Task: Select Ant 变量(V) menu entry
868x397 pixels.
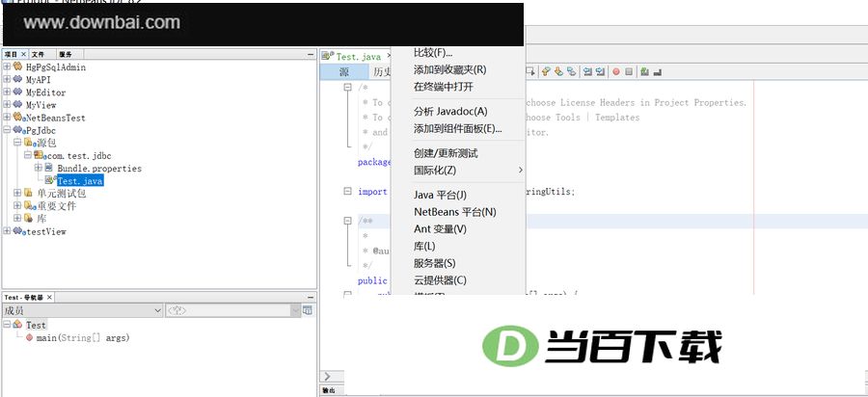Action: click(458, 229)
